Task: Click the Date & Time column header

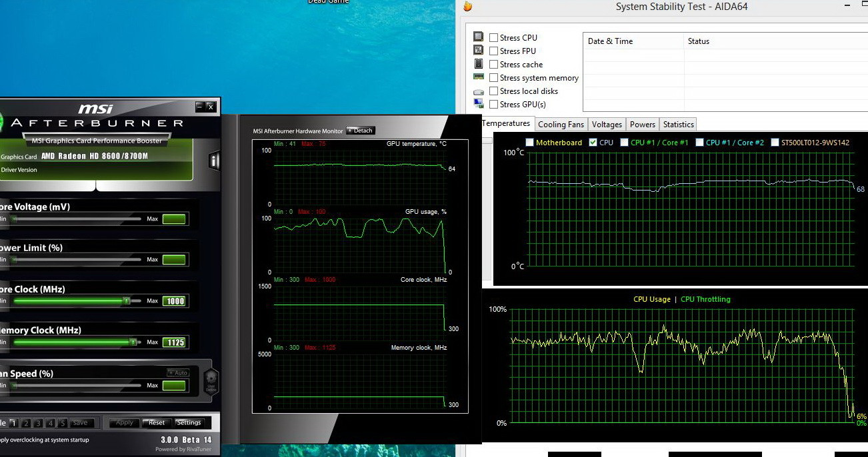Action: pyautogui.click(x=634, y=41)
